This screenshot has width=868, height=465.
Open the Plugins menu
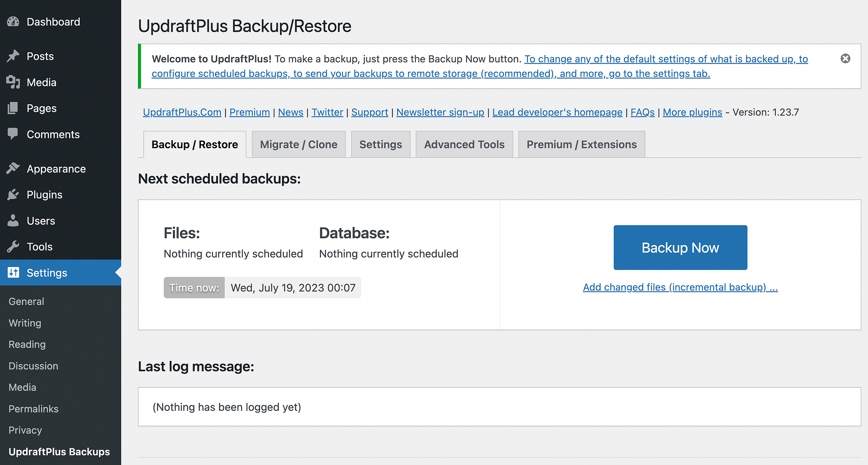click(44, 195)
